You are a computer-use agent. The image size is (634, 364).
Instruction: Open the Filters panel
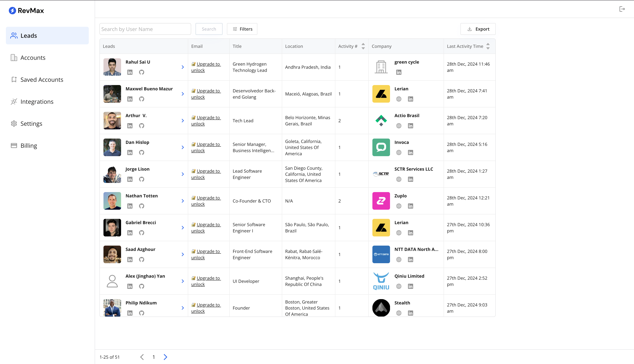point(242,29)
